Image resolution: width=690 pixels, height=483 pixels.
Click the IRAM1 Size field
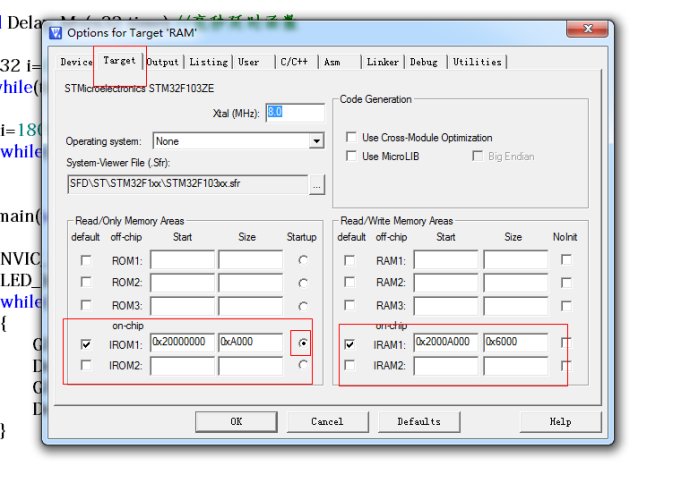click(514, 343)
